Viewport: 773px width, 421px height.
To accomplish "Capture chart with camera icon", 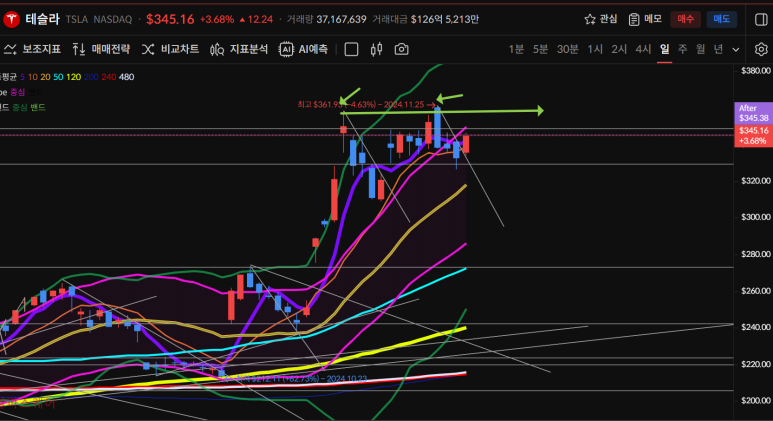I will tap(401, 49).
